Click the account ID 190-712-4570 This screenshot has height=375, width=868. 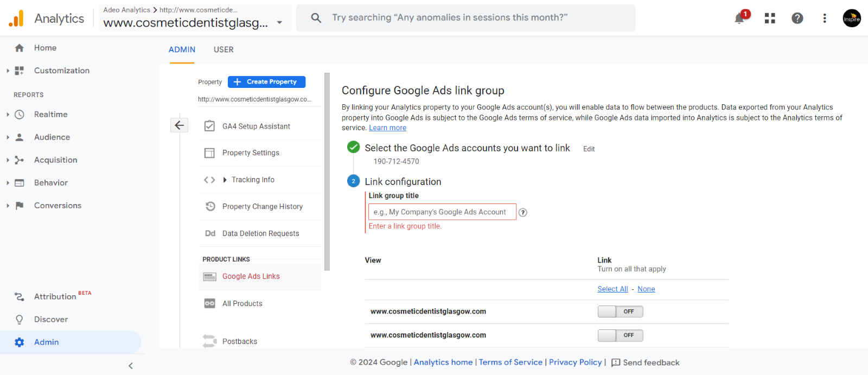pyautogui.click(x=396, y=162)
